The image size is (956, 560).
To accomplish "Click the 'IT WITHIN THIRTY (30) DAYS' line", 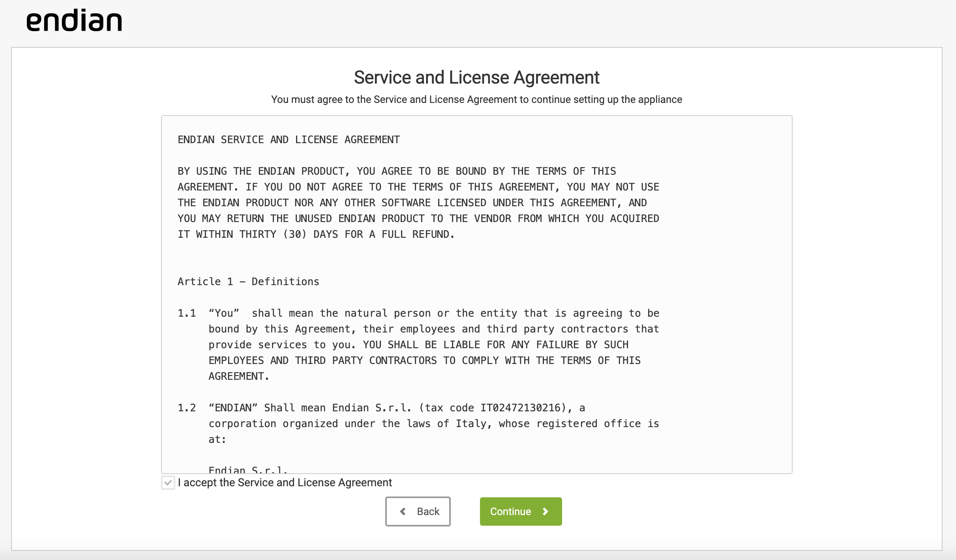I will (316, 234).
